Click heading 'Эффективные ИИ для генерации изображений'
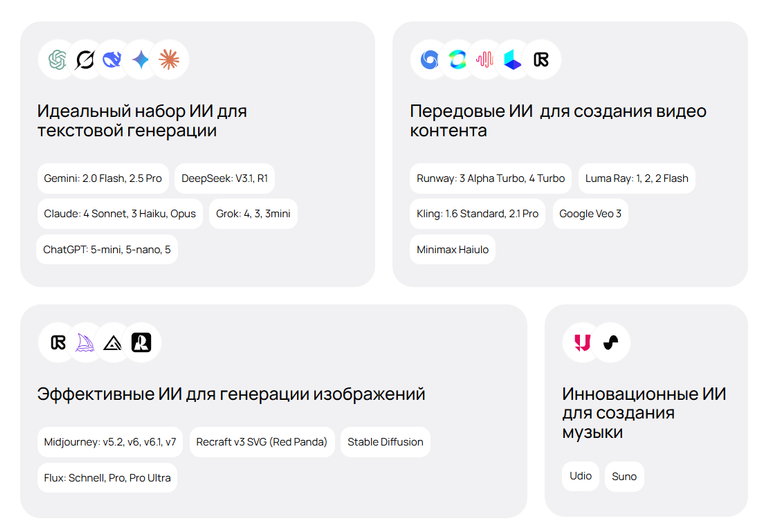769x532 pixels. 231,394
